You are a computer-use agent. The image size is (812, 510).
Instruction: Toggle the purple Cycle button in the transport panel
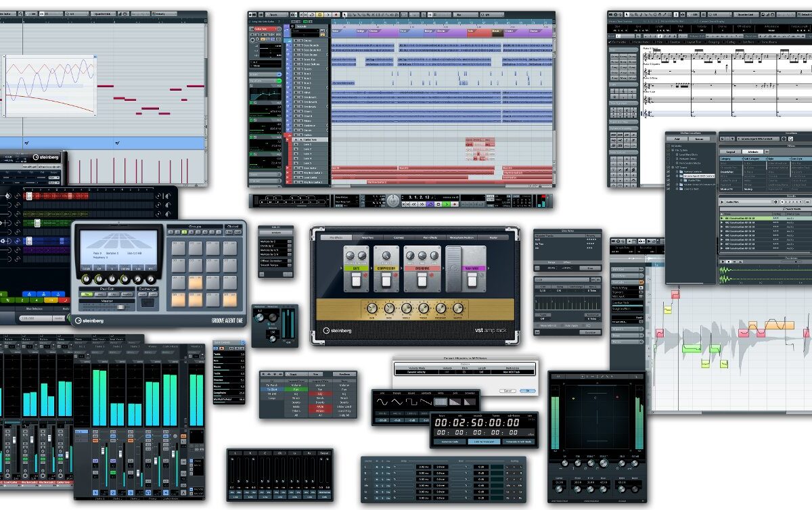coord(430,204)
